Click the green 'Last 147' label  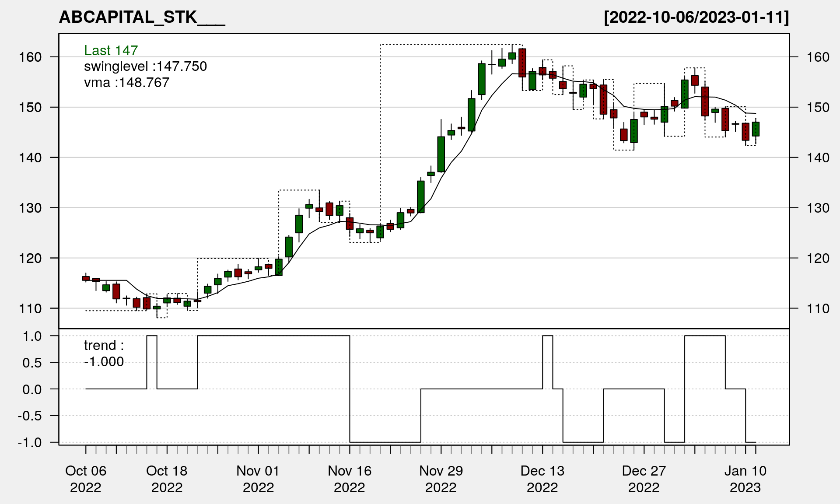(x=111, y=50)
